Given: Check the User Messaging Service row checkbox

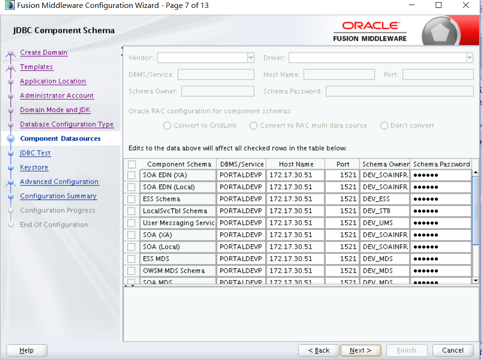Looking at the screenshot, I should coord(131,223).
